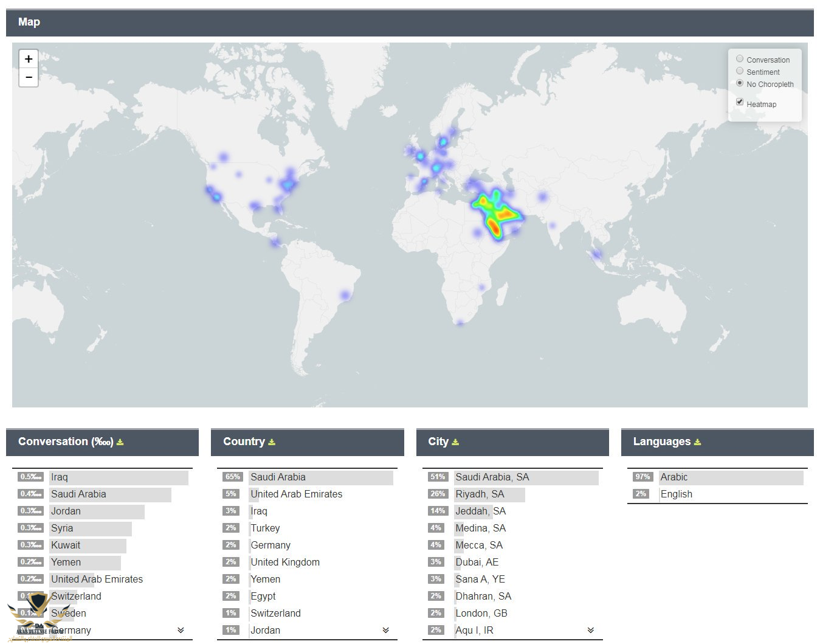820x644 pixels.
Task: Choose the No Choropleth radio button
Action: [x=740, y=83]
